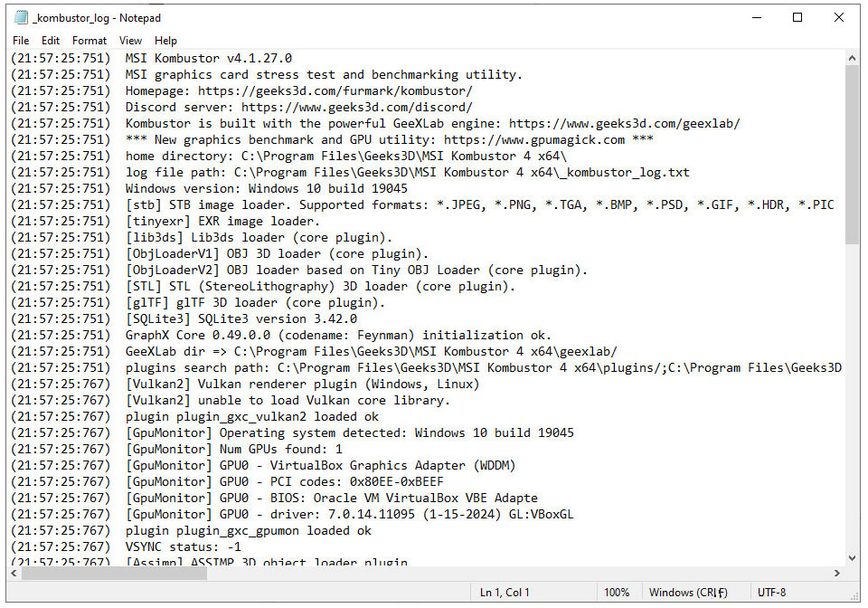Click the vertical scrollbar down arrow

[x=852, y=558]
